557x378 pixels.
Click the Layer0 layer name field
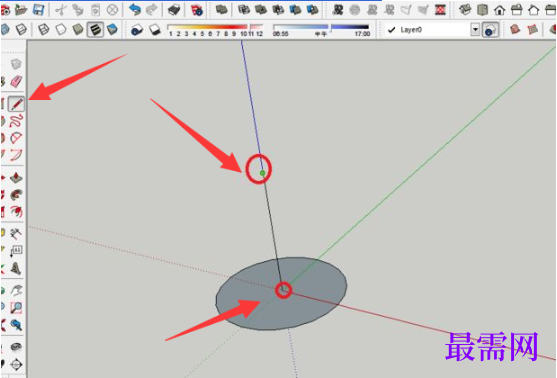428,29
